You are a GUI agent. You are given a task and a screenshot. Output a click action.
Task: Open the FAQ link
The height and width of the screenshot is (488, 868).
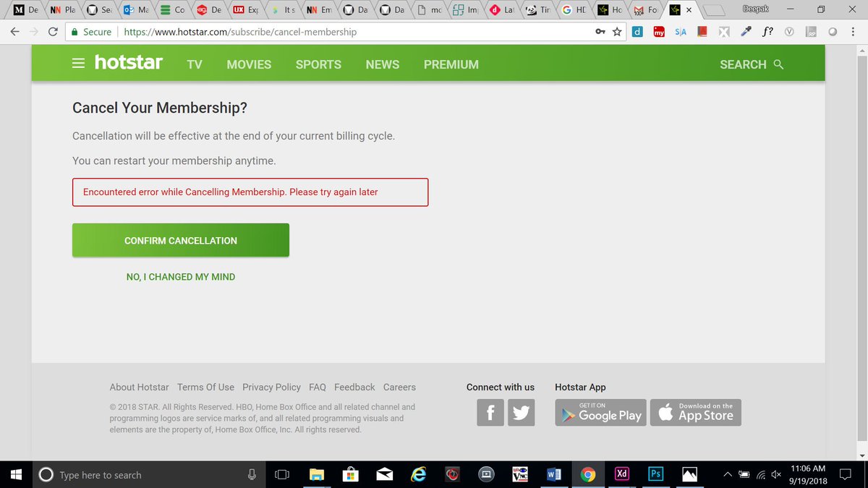point(318,388)
